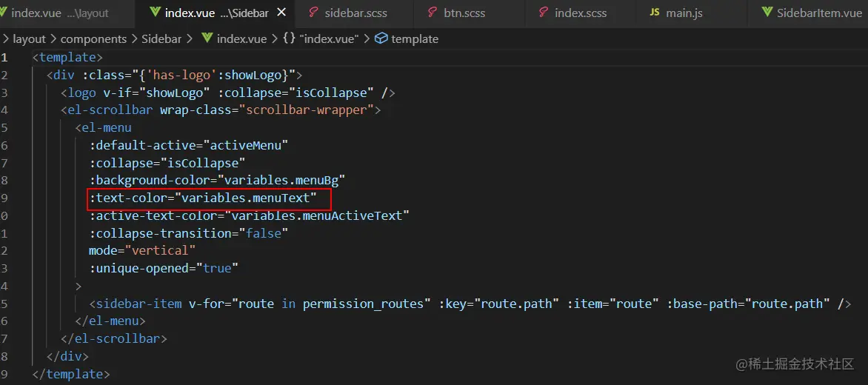
Task: Switch to the index.vue layout tab
Action: tap(61, 13)
